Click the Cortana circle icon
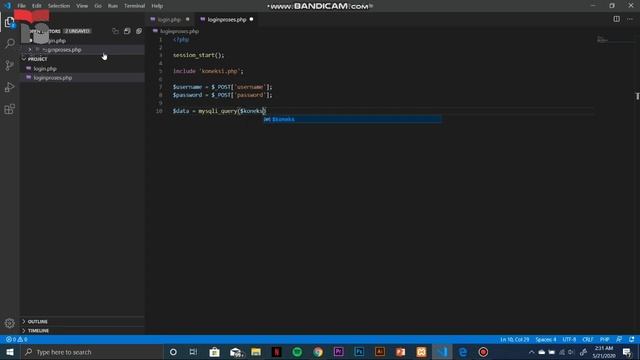This screenshot has width=640, height=360. (x=173, y=352)
